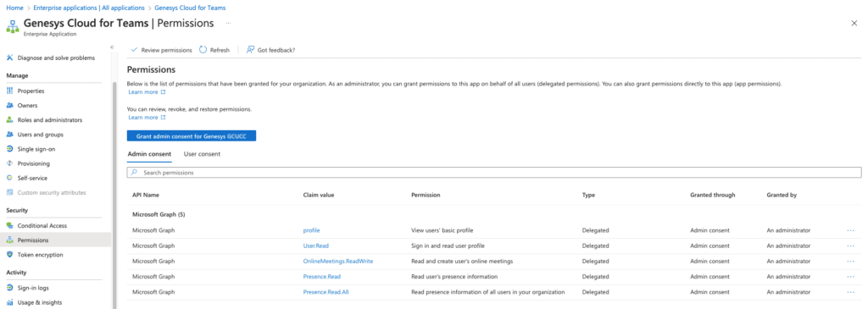Switch to the Admin consent tab
This screenshot has height=309, width=868.
pos(149,154)
